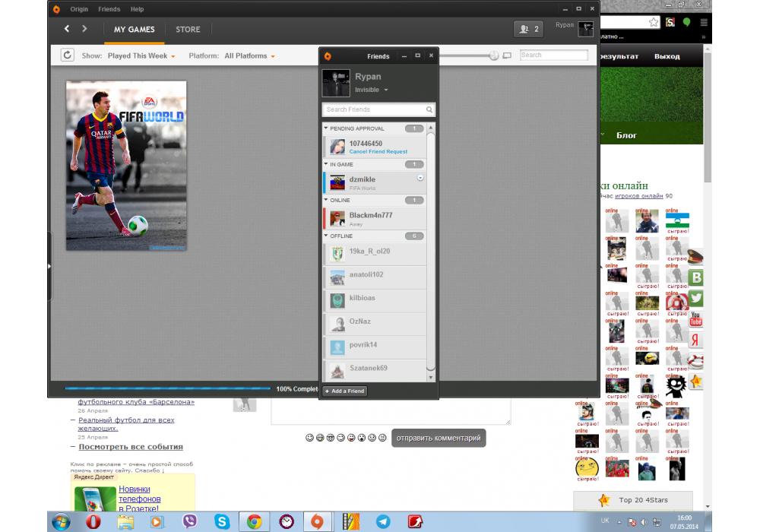Open the Played This Week filter
This screenshot has height=532, width=760.
141,56
